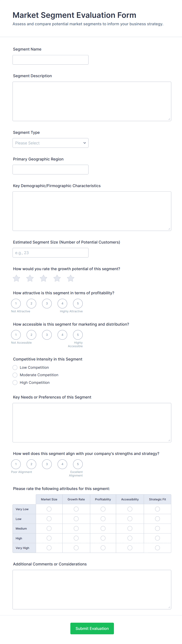This screenshot has height=644, width=182.
Task: Click in the Additional Comments text area
Action: tap(92, 590)
